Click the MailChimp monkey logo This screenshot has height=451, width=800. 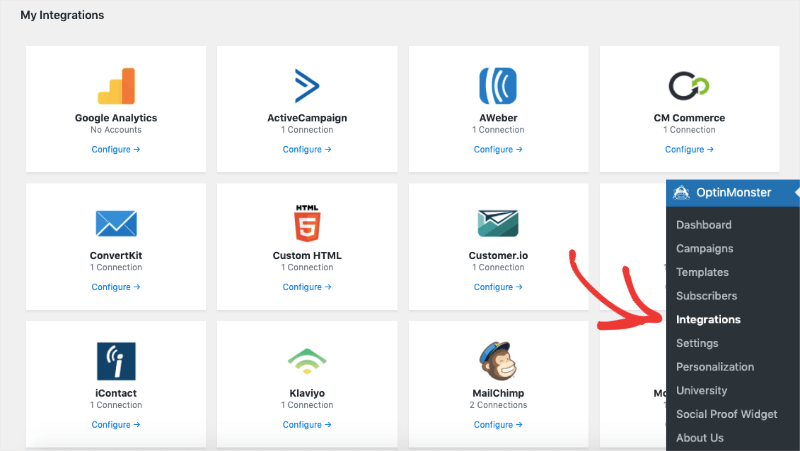[497, 361]
